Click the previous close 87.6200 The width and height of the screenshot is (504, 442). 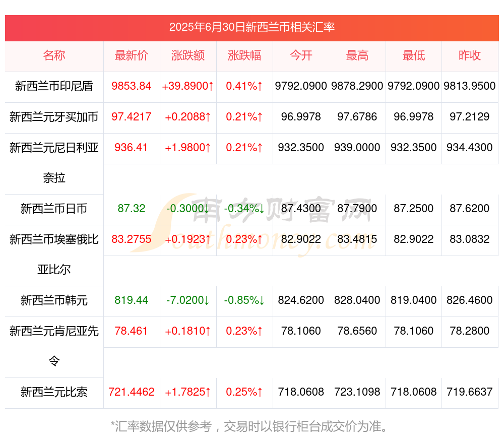coord(470,208)
